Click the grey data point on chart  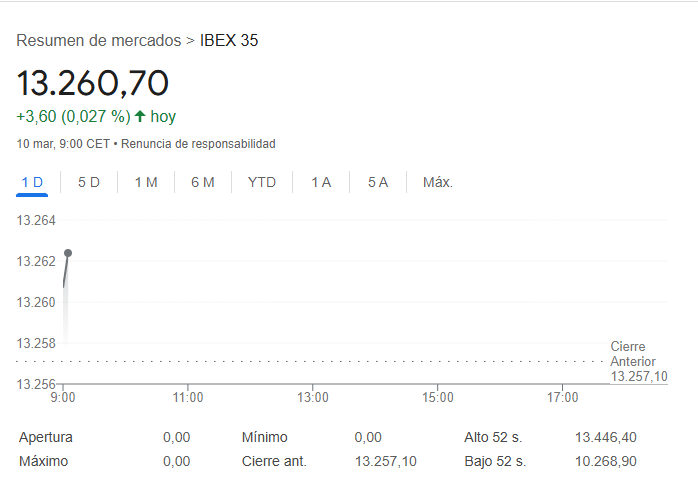68,253
